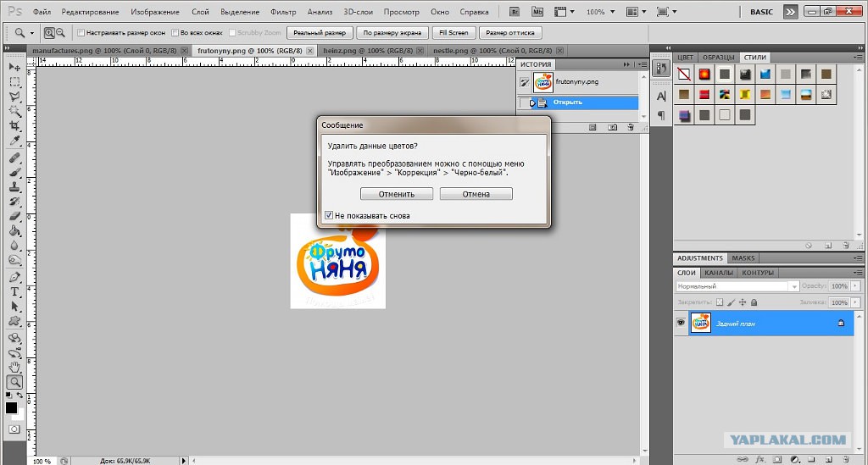The height and width of the screenshot is (465, 868).
Task: Select the Healing Brush tool
Action: tap(14, 158)
